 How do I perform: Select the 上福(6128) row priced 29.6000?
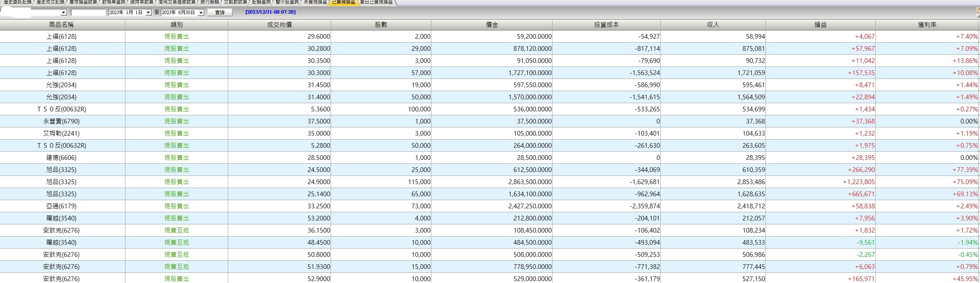(x=489, y=36)
